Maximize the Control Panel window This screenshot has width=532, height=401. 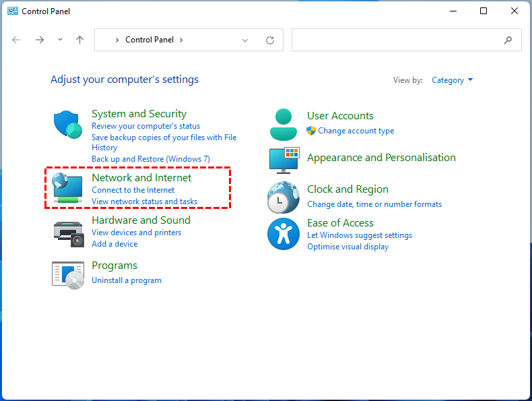[484, 11]
